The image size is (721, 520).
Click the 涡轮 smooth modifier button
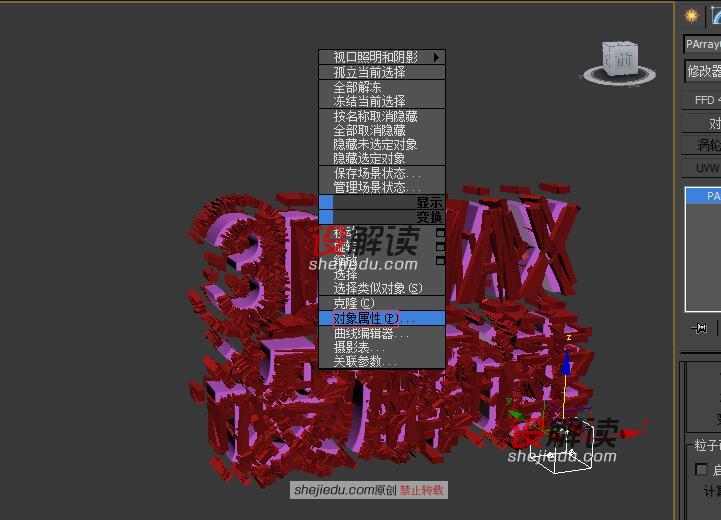point(702,145)
